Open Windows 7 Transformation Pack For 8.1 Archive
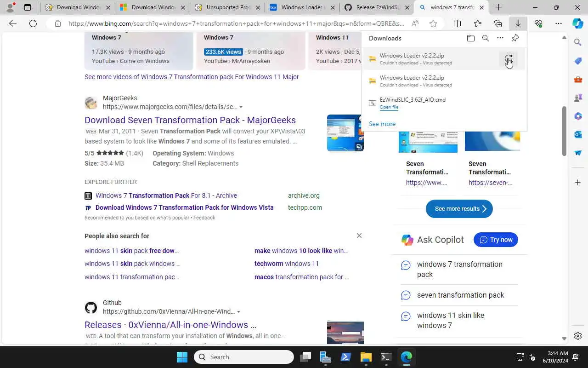The height and width of the screenshot is (368, 588). click(166, 195)
